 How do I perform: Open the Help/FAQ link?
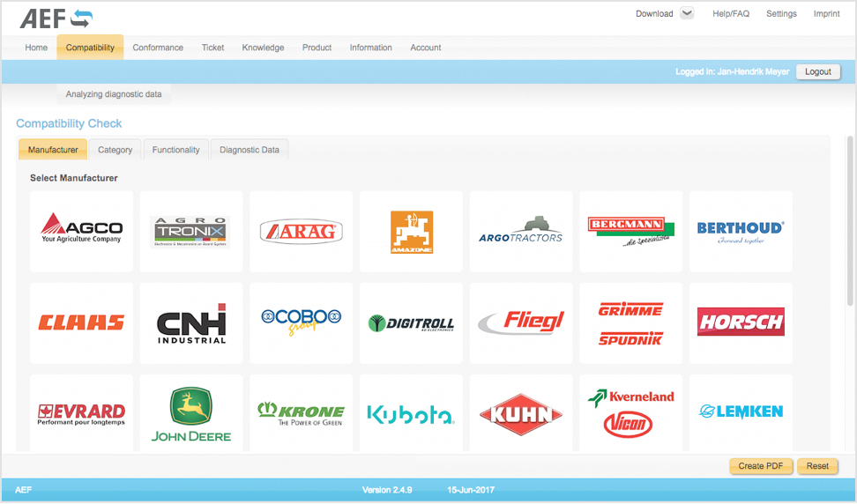point(731,13)
